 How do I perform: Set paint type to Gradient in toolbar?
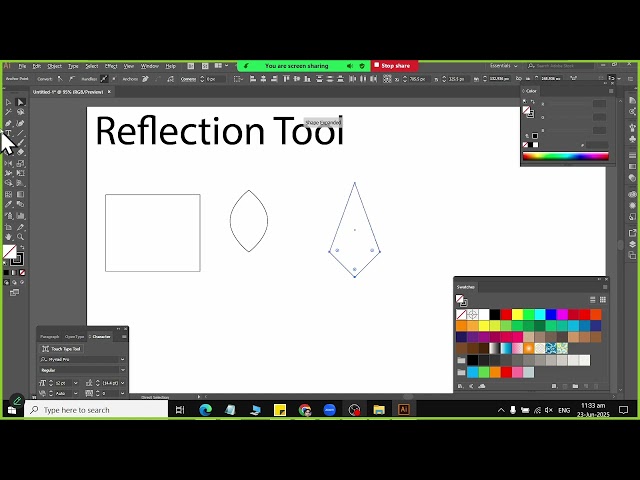(x=14, y=273)
